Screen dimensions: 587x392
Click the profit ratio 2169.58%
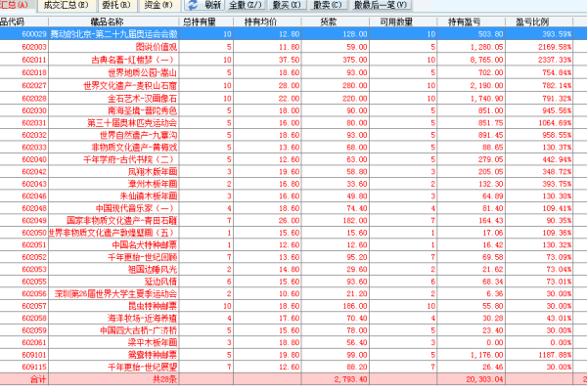(x=555, y=47)
